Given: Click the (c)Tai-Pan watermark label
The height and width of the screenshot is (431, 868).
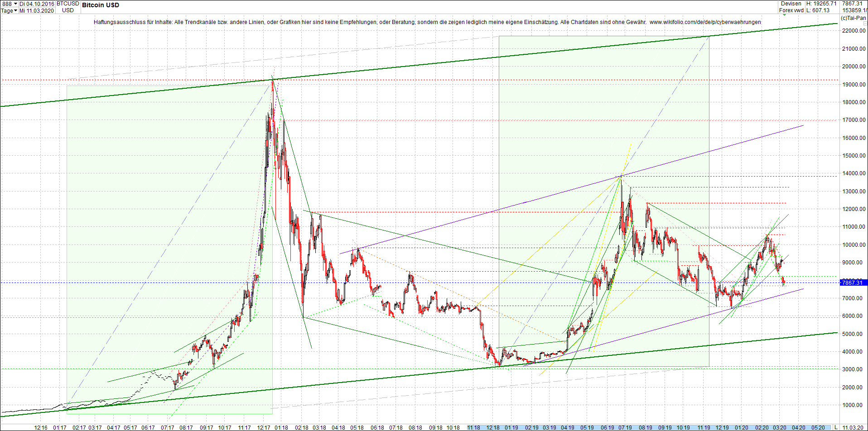Looking at the screenshot, I should (x=854, y=18).
